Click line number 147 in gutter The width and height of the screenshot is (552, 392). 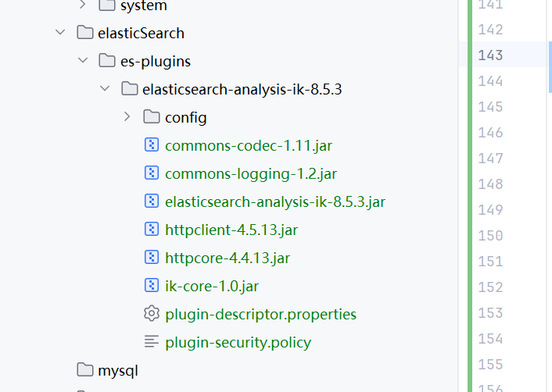click(x=490, y=159)
